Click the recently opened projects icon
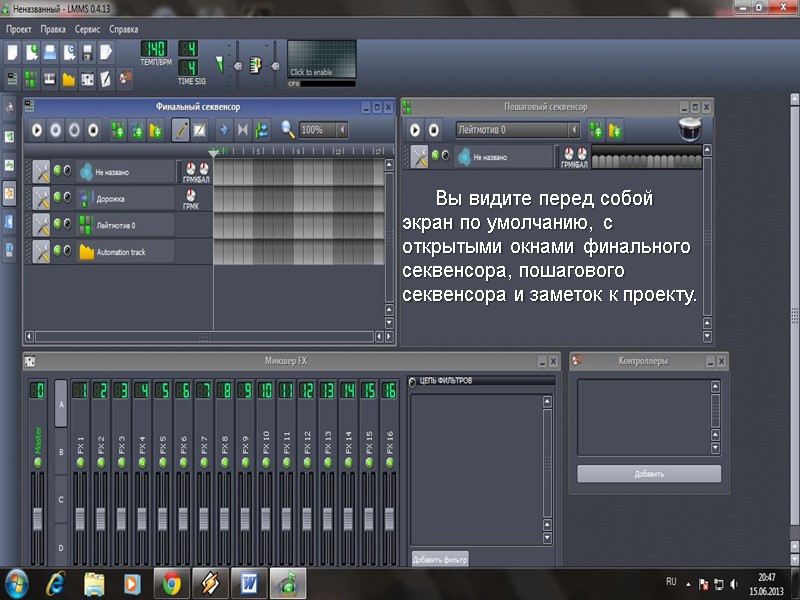 68,52
